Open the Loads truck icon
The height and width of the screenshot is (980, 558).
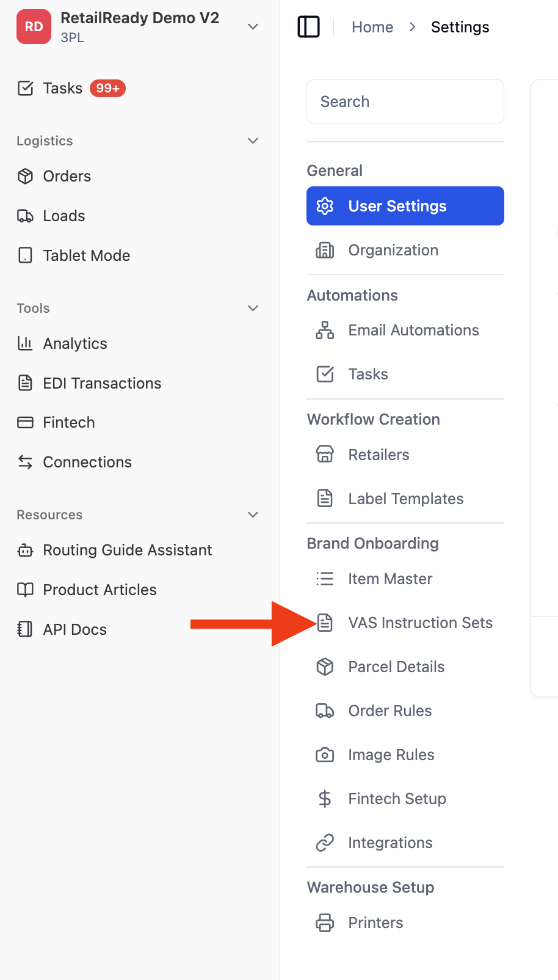25,216
